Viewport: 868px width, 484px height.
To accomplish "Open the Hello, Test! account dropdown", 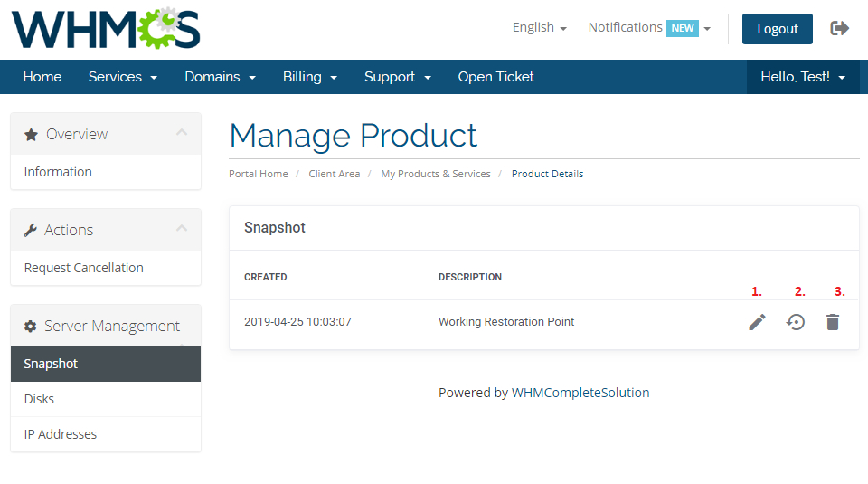I will tap(803, 77).
